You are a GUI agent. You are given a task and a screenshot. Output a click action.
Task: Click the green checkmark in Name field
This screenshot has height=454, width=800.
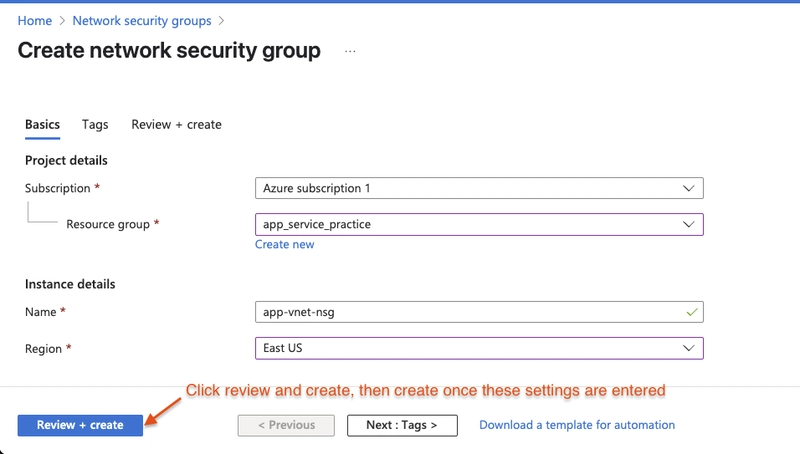pos(692,312)
